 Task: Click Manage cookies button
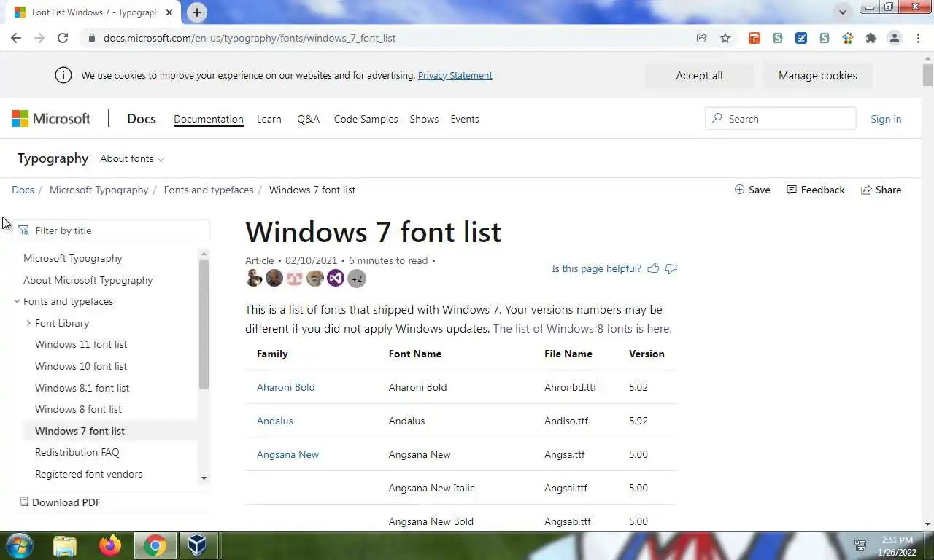point(817,76)
